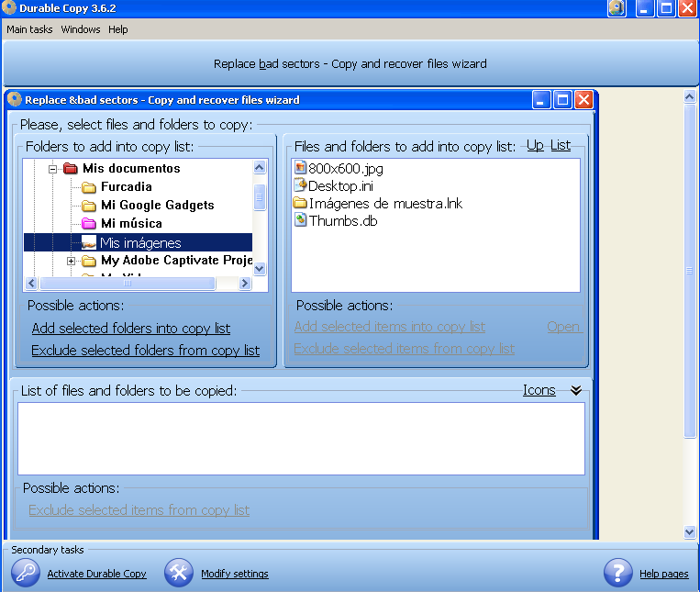Viewport: 700px width, 592px height.
Task: Click the Modify settings tools icon
Action: (x=179, y=573)
